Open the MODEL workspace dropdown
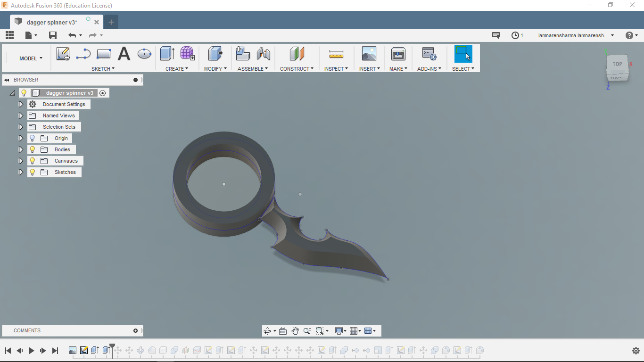 pos(31,58)
